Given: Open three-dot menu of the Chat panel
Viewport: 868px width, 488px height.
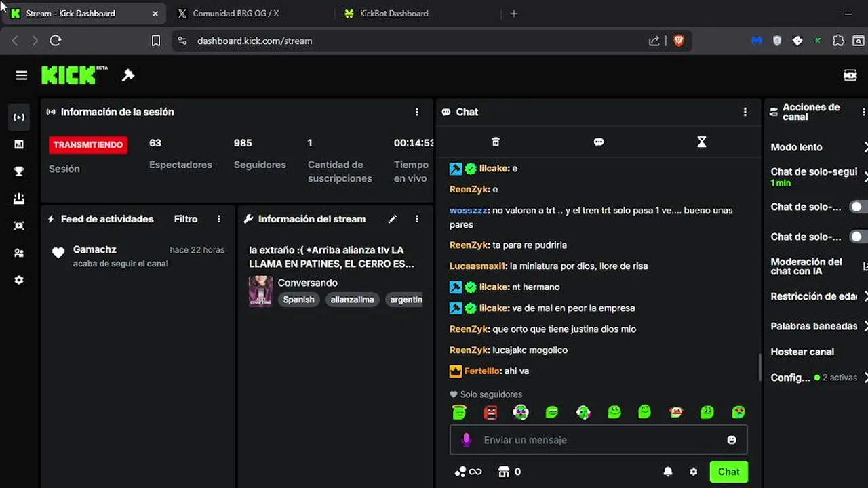Looking at the screenshot, I should 745,112.
